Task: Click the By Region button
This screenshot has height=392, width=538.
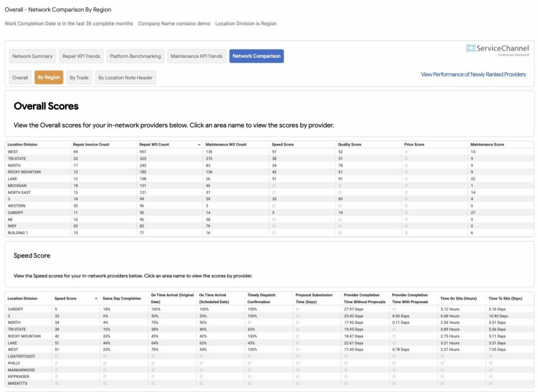Action: click(x=49, y=78)
